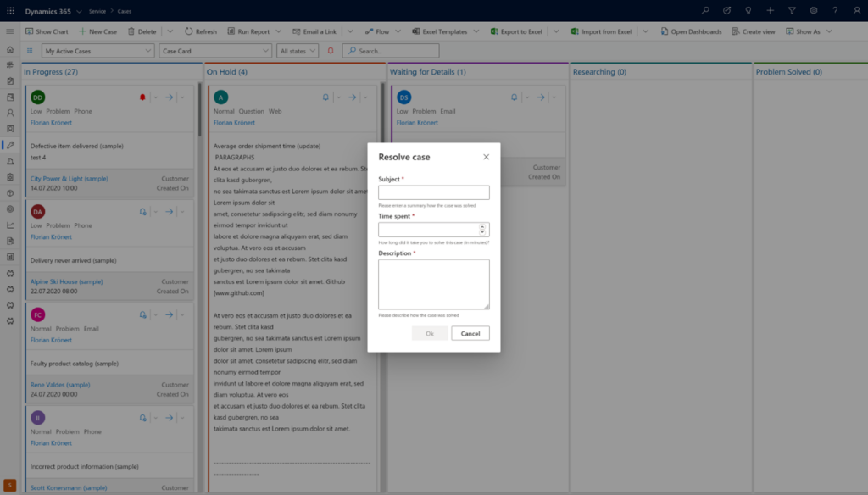Open the My Active Cases view dropdown
The image size is (868, 495).
[x=96, y=51]
